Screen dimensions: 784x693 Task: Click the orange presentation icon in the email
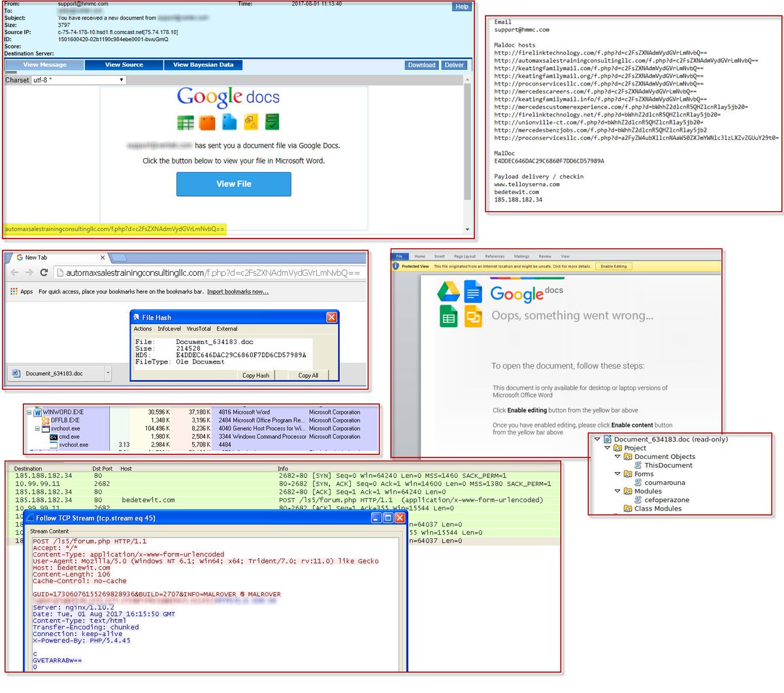click(x=208, y=122)
